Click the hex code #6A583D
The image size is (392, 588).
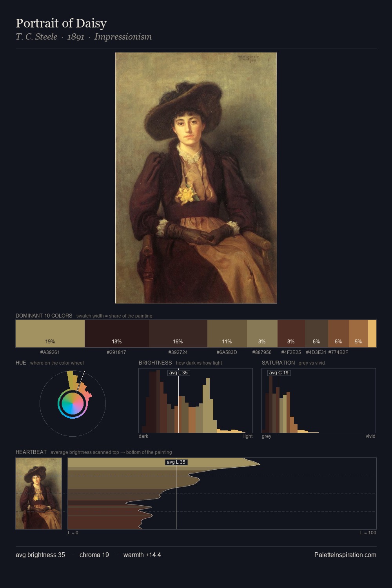tap(227, 352)
